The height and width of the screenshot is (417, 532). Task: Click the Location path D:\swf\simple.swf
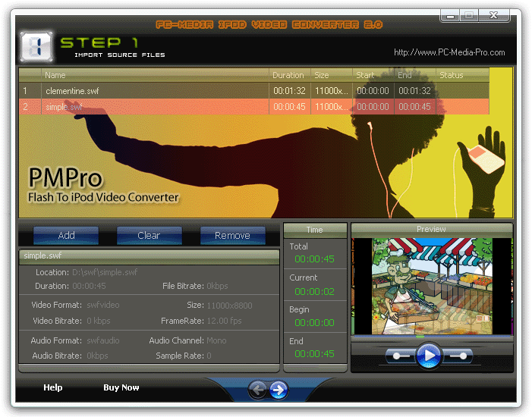click(x=105, y=272)
